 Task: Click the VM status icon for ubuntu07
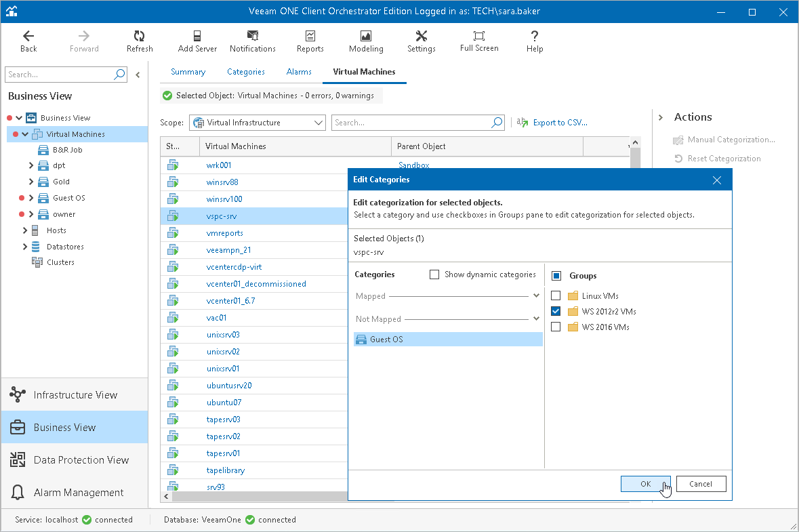pyautogui.click(x=173, y=403)
